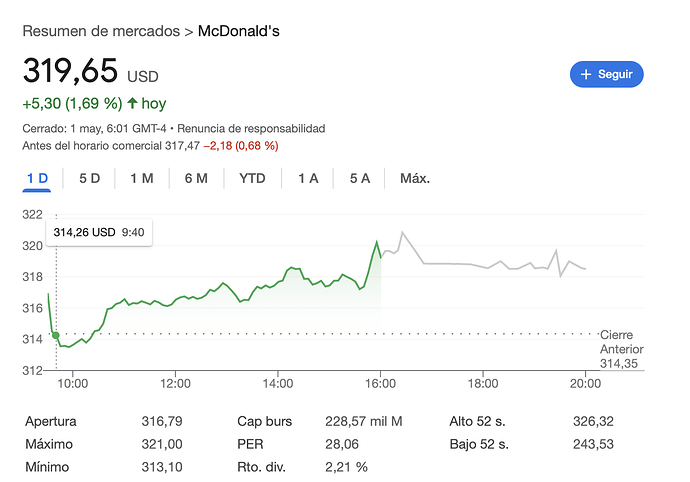Select the 1 D time range tab
This screenshot has height=482, width=690.
click(37, 178)
